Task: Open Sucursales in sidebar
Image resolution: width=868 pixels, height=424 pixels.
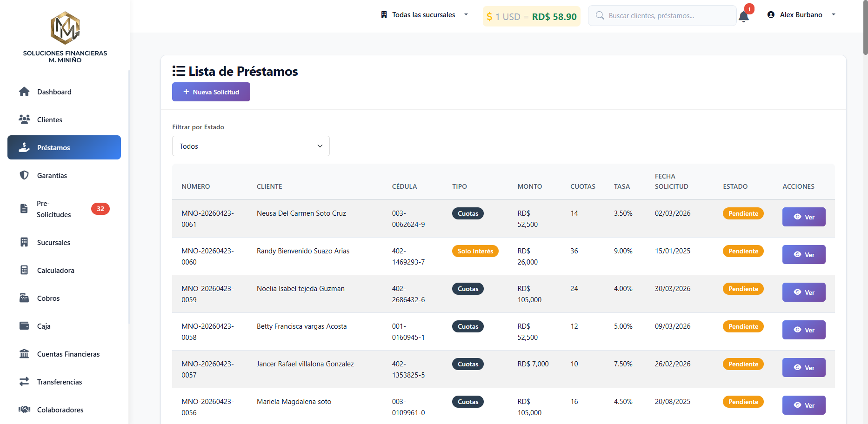Action: pos(64,242)
